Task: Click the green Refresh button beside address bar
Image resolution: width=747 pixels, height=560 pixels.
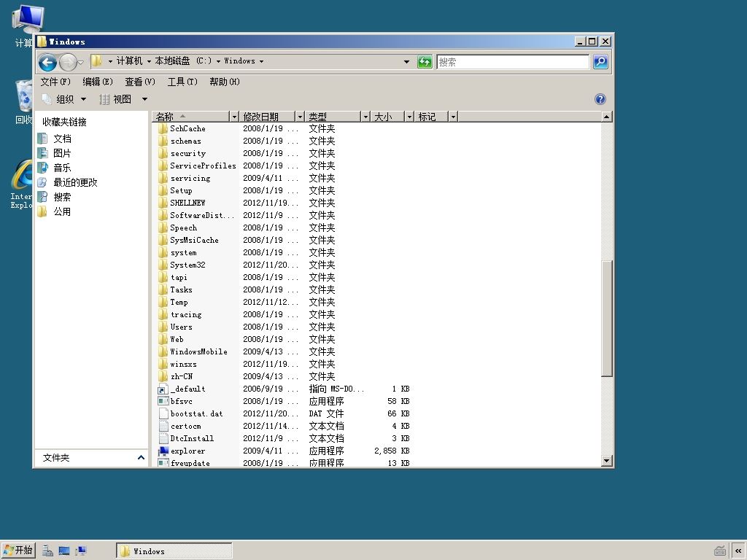Action: [x=425, y=61]
